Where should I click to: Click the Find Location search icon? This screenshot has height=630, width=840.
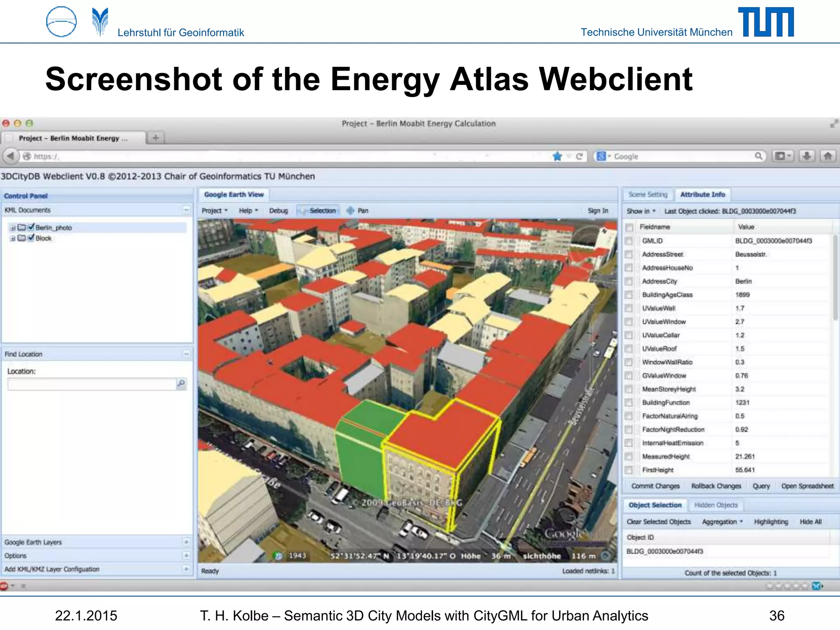coord(181,383)
